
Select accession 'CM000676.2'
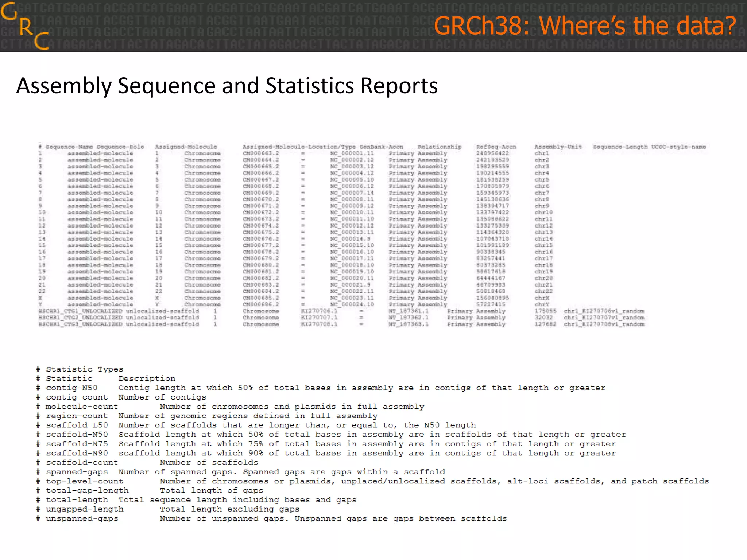(261, 239)
